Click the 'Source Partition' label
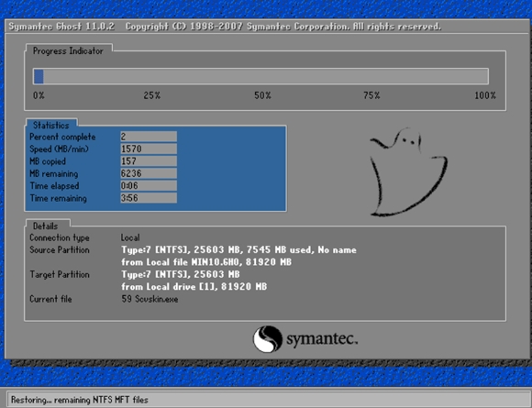The width and height of the screenshot is (532, 408). coord(60,250)
